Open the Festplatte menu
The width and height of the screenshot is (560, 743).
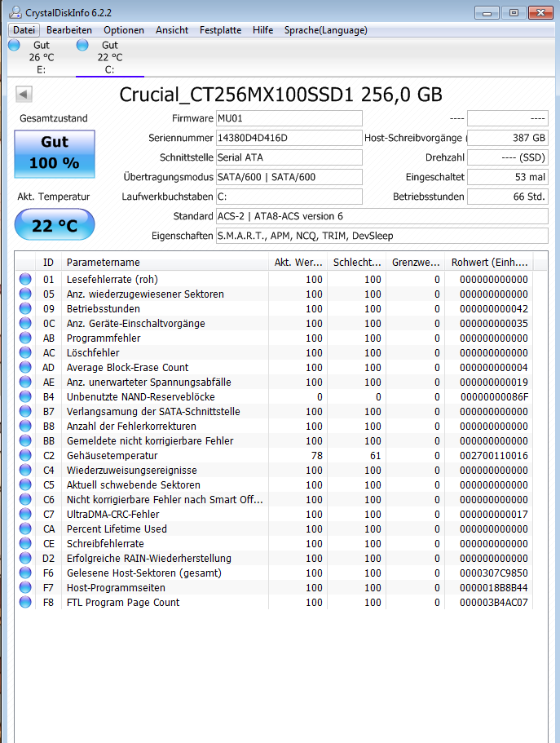pyautogui.click(x=220, y=30)
